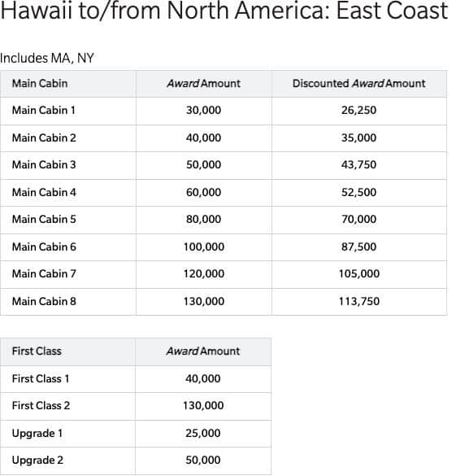Click the Main Cabin 8 row label
The image size is (452, 476).
(x=44, y=301)
